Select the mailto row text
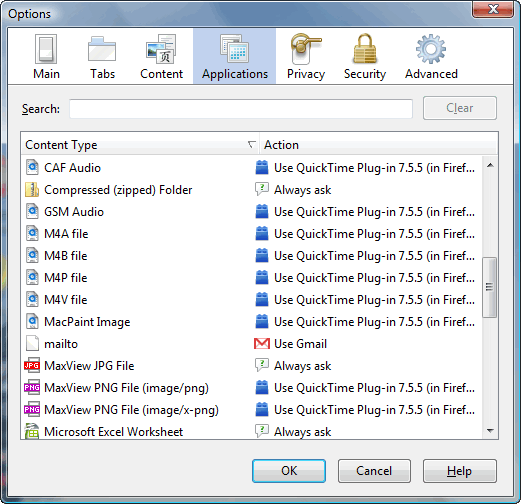521x504 pixels. (61, 344)
